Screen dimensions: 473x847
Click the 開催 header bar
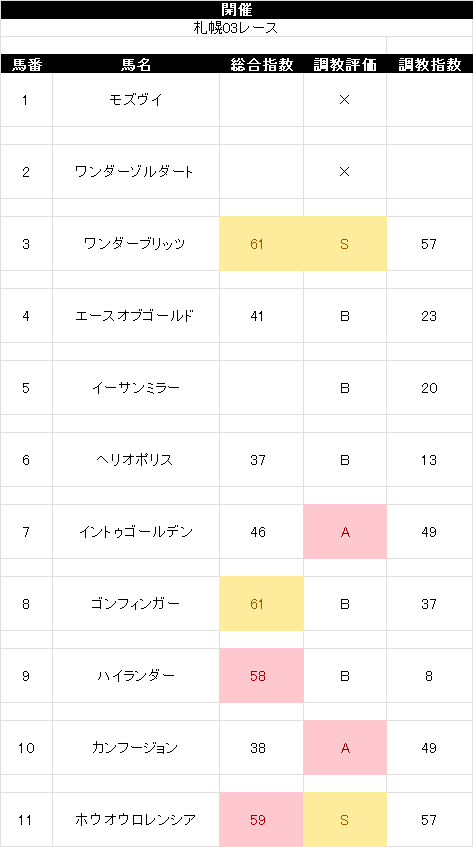pos(236,10)
